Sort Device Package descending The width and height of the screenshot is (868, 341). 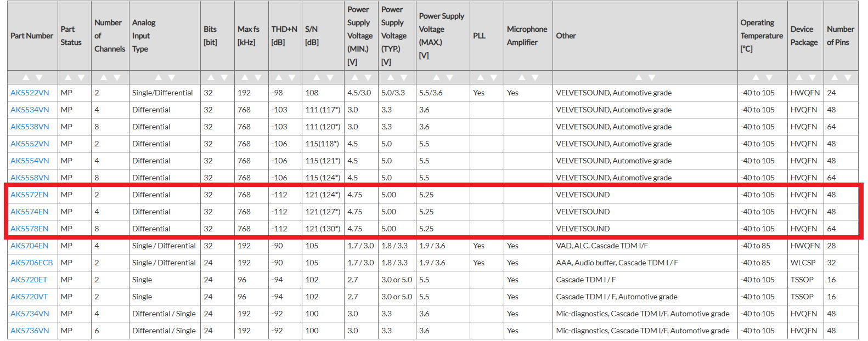[813, 77]
